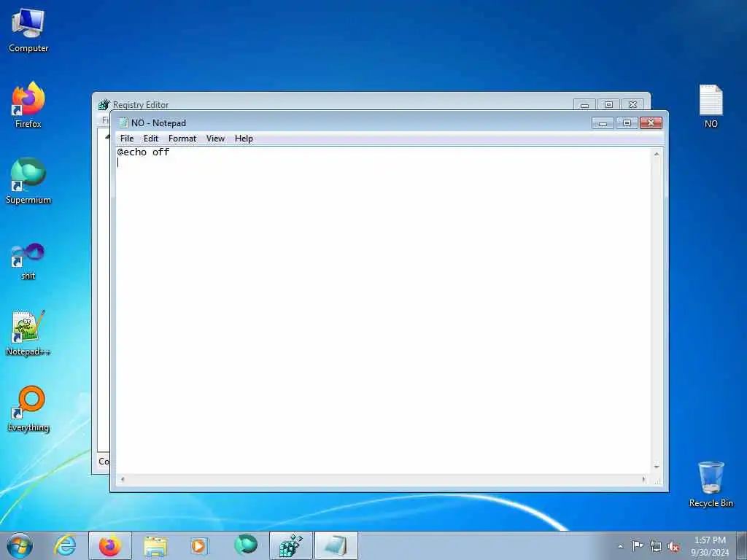Open the Action Center flag icon

point(638,545)
